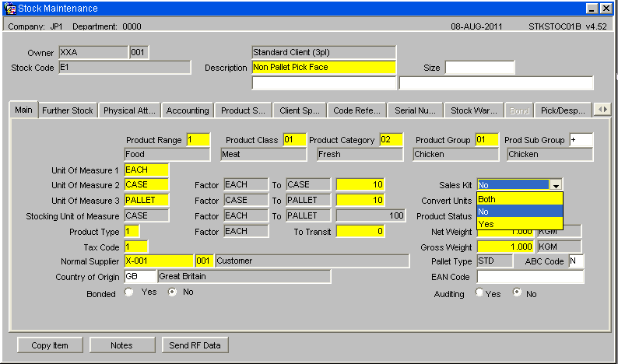This screenshot has height=364, width=618.
Task: Select No for Bonded
Action: click(x=172, y=292)
